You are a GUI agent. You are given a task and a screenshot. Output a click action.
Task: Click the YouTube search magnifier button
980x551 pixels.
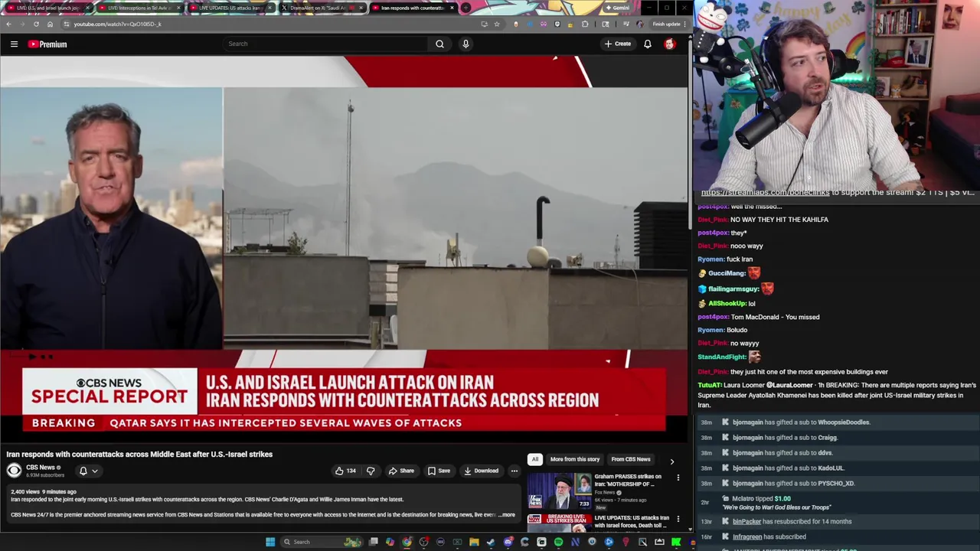click(x=439, y=44)
